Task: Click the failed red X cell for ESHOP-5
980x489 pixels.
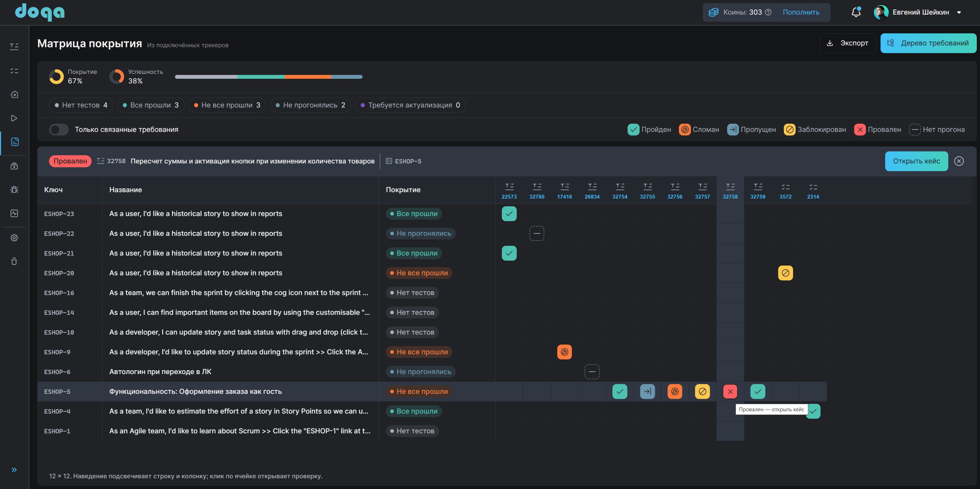Action: pos(730,391)
